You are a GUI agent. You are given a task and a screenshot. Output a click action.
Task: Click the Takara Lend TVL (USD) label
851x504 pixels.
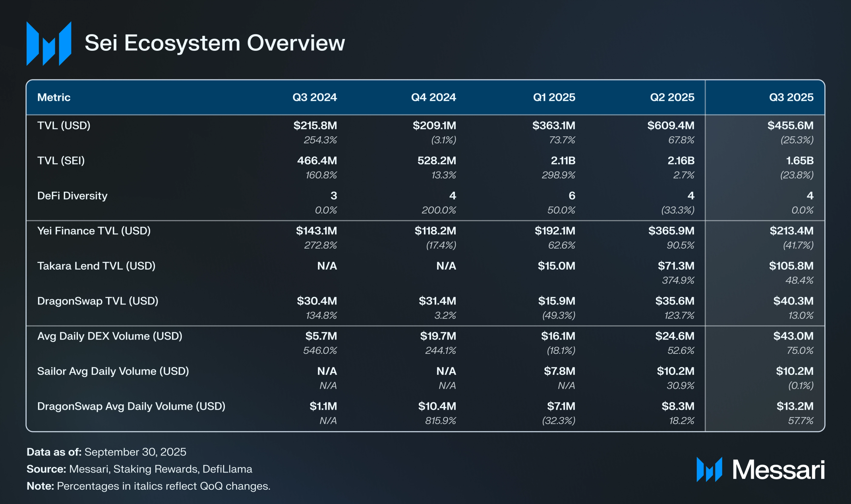[96, 266]
